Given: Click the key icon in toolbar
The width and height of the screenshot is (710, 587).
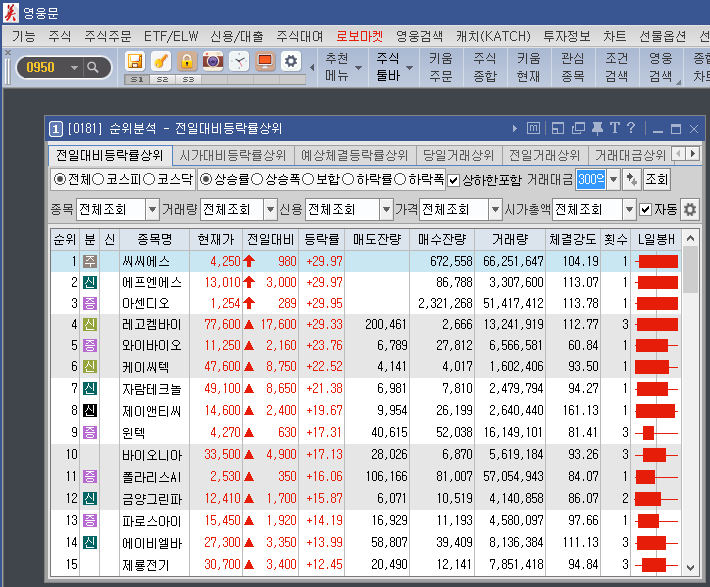Looking at the screenshot, I should coord(160,61).
